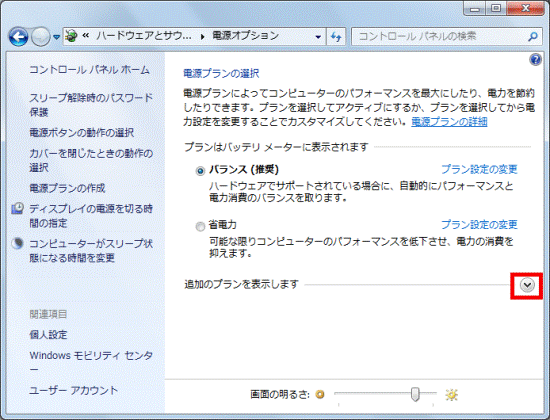Click the bright sun brightness icon

coord(451,395)
